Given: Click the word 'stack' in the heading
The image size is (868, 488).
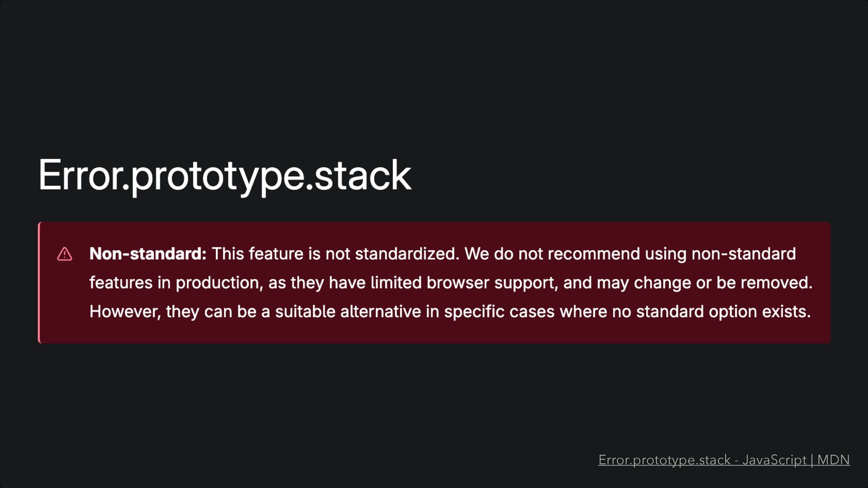Looking at the screenshot, I should [x=363, y=175].
